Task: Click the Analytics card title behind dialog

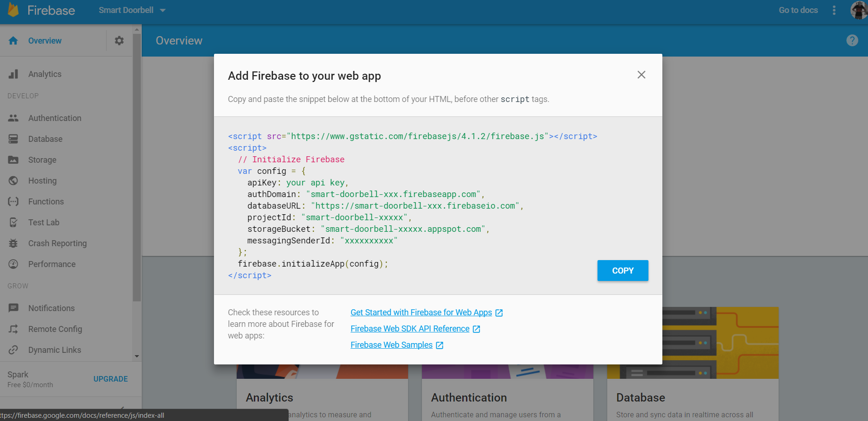Action: [270, 398]
